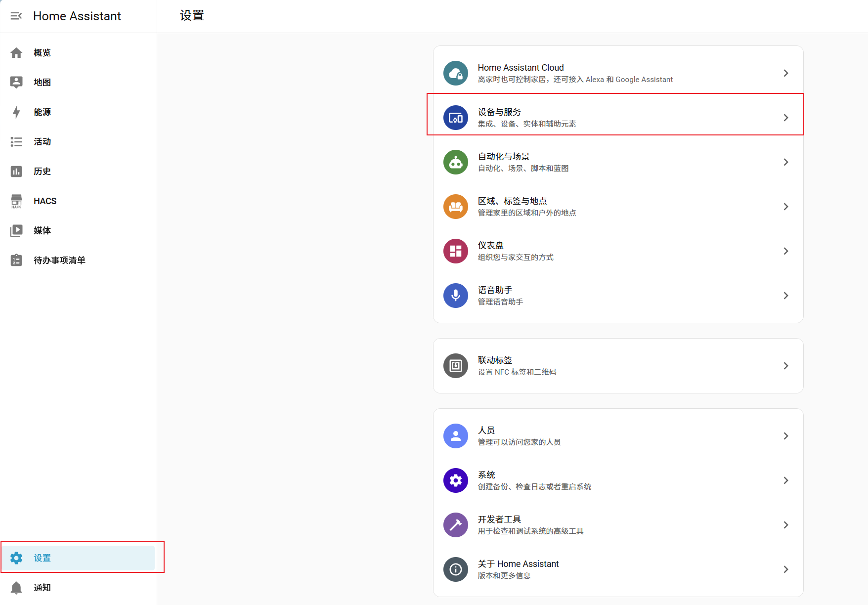Select the 自动化与场景 robot icon
868x605 pixels.
click(x=455, y=162)
